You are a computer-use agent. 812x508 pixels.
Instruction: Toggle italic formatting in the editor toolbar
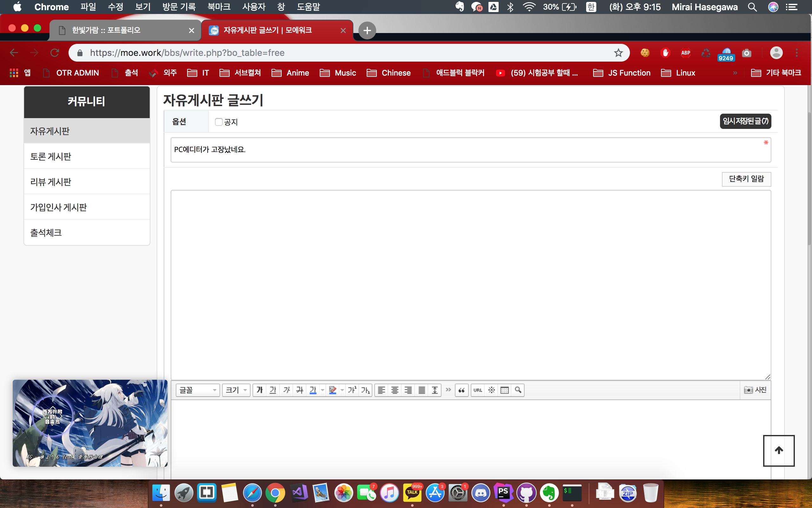286,390
